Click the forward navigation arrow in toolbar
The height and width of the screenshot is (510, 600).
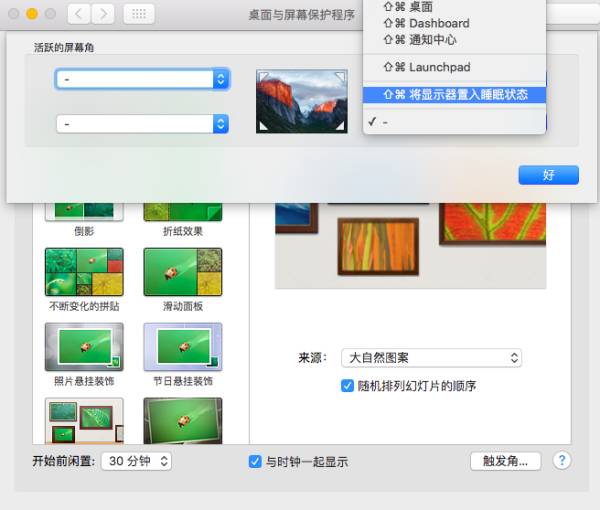(103, 15)
